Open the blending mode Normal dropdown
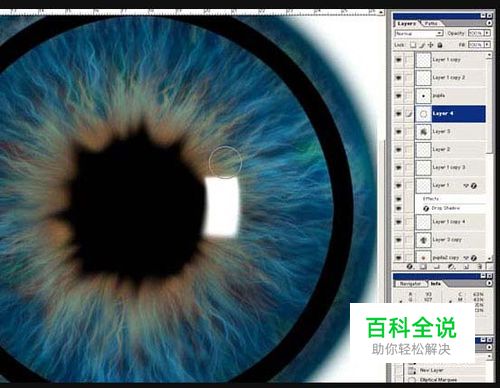The width and height of the screenshot is (500, 388). [x=419, y=33]
